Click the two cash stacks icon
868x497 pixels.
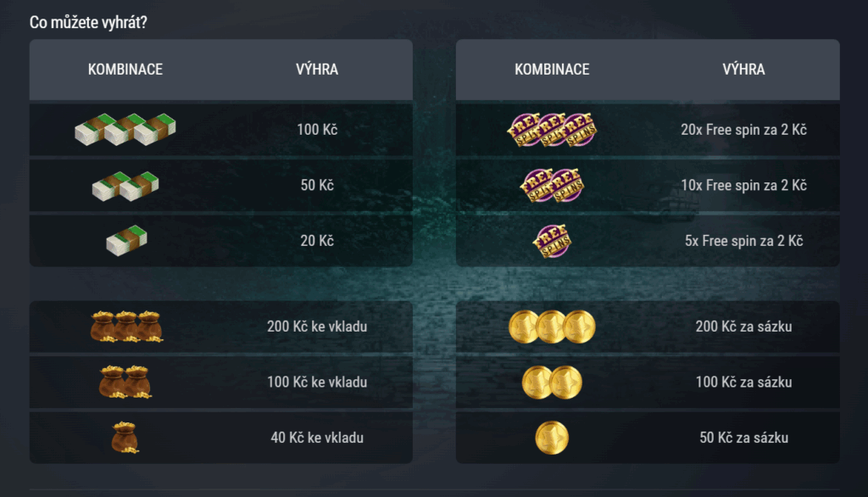click(125, 186)
